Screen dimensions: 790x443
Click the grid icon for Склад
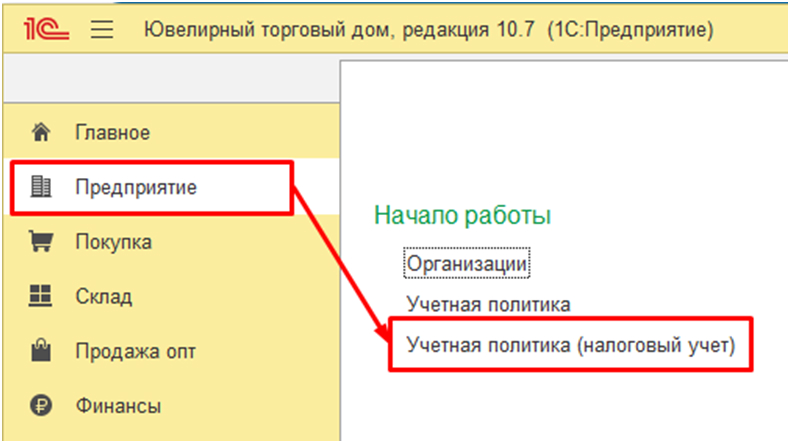click(40, 295)
